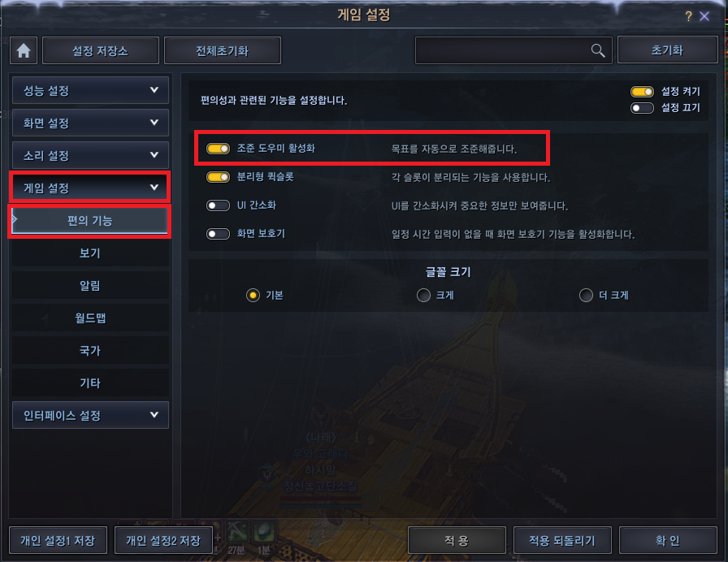Collapse the 게임 설정 section

pyautogui.click(x=90, y=188)
